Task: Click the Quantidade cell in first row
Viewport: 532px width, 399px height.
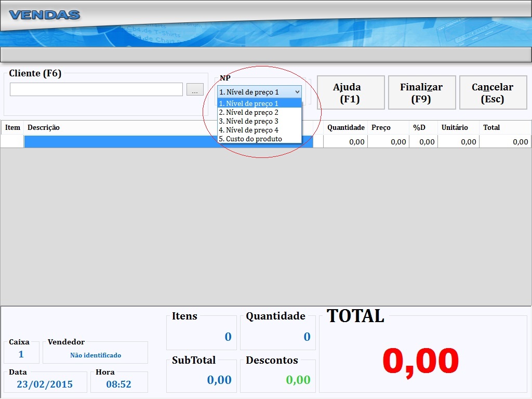Action: [x=345, y=141]
